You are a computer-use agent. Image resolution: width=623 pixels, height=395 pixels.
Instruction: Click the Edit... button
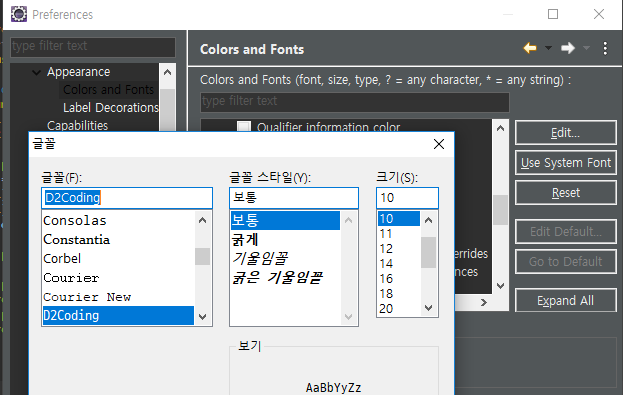click(x=565, y=133)
